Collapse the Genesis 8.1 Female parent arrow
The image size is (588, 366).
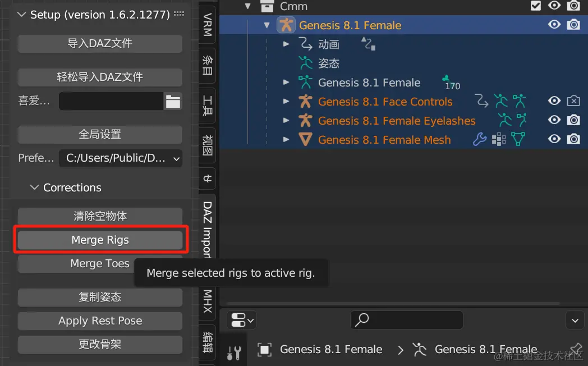click(267, 25)
